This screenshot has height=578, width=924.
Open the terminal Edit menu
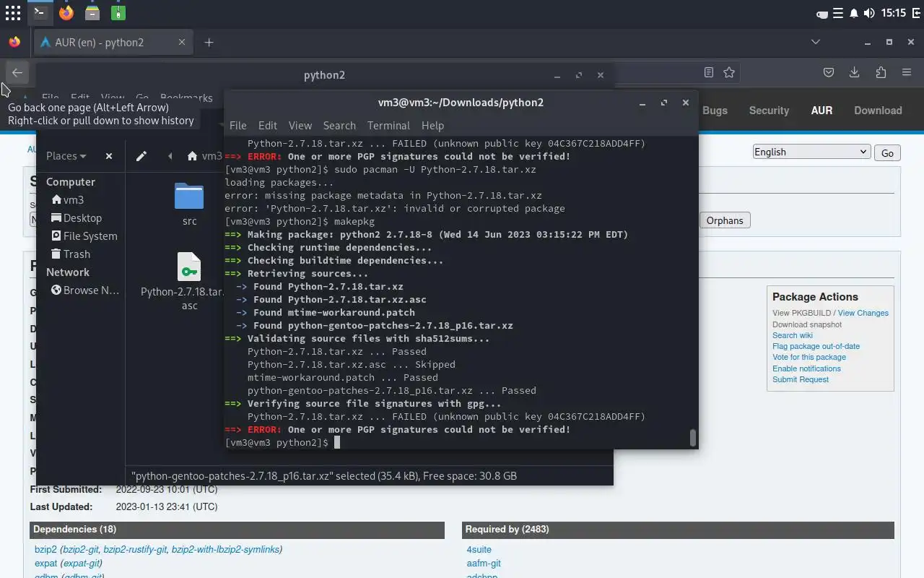[268, 125]
